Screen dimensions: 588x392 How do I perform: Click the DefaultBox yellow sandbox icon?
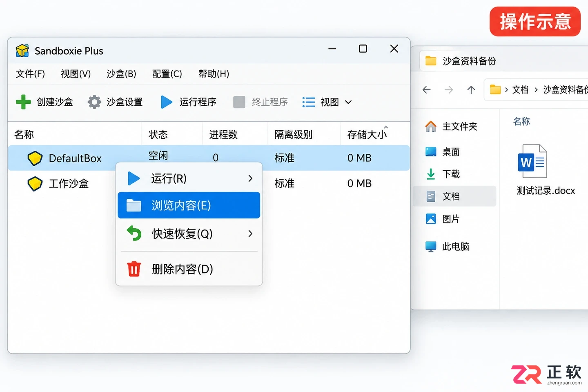click(35, 158)
